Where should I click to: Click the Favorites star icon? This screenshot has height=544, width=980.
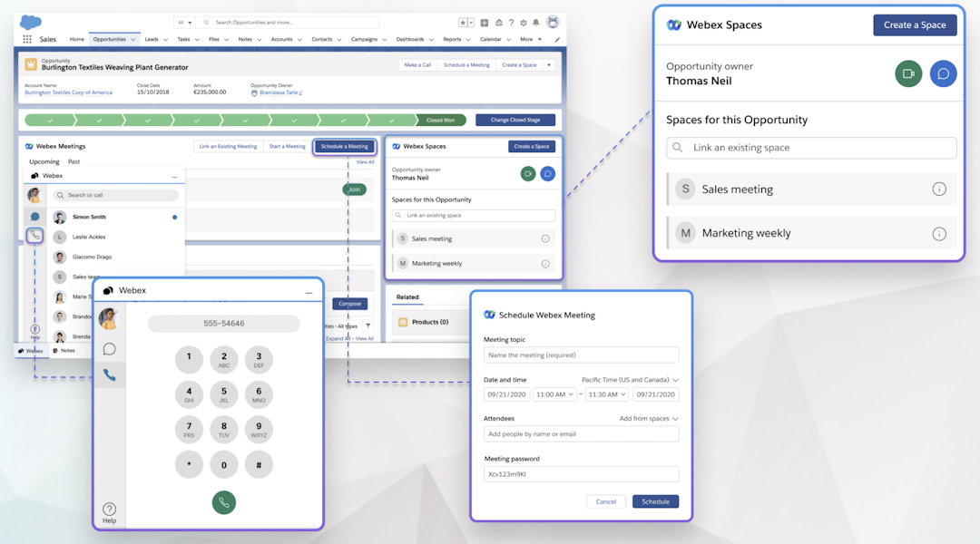(463, 23)
